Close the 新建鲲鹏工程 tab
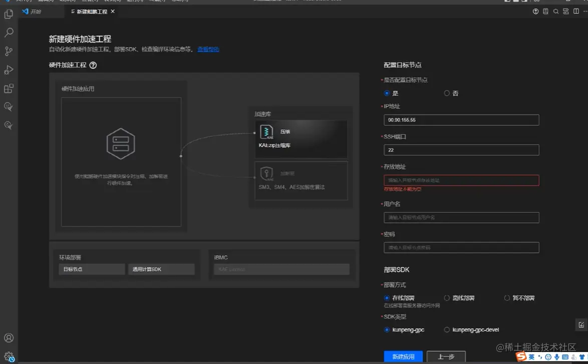 coord(113,11)
